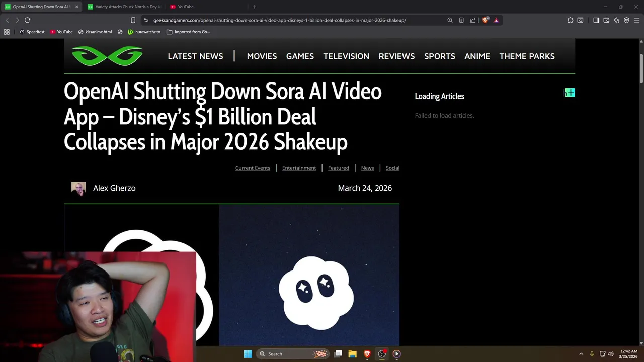Open volume speaker icon in system tray
Image resolution: width=644 pixels, height=362 pixels.
611,354
